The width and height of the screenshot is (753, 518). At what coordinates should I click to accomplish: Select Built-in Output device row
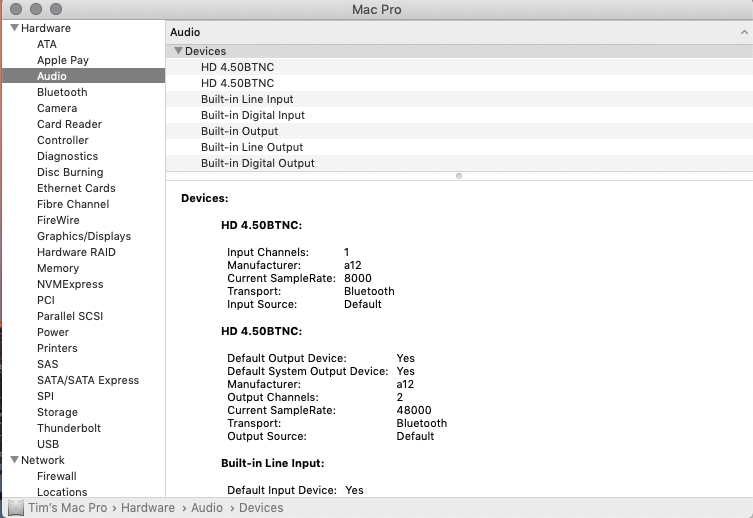coord(239,131)
